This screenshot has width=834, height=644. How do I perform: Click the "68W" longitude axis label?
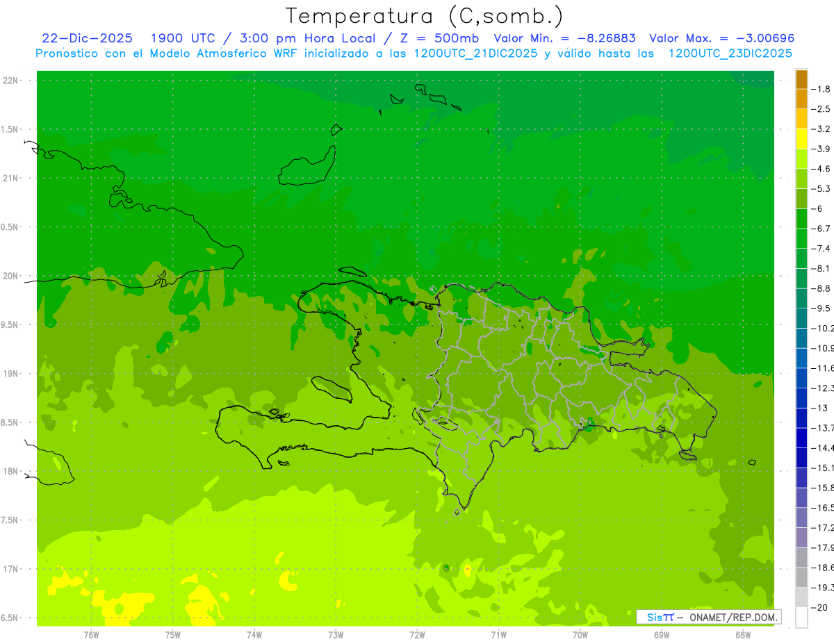(x=743, y=635)
